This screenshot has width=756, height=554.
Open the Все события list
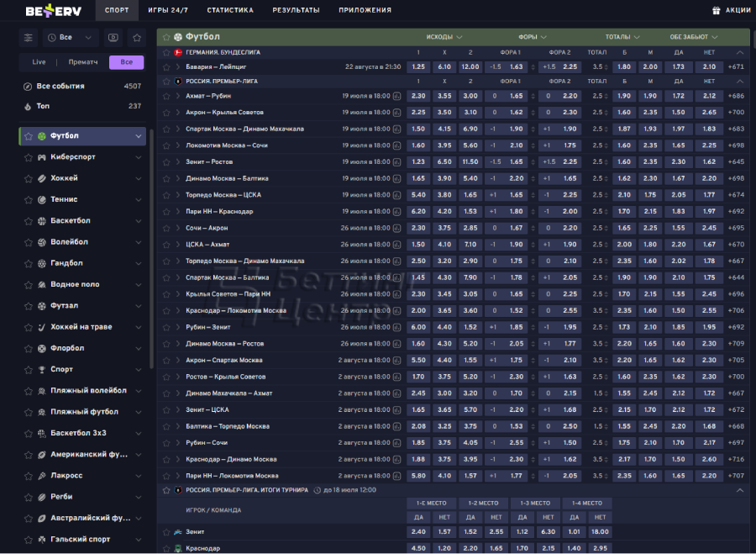point(82,87)
